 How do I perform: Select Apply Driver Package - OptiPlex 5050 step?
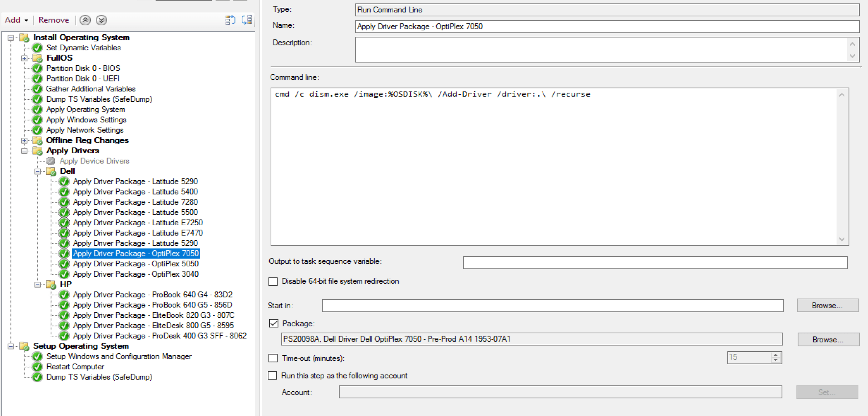coord(135,264)
